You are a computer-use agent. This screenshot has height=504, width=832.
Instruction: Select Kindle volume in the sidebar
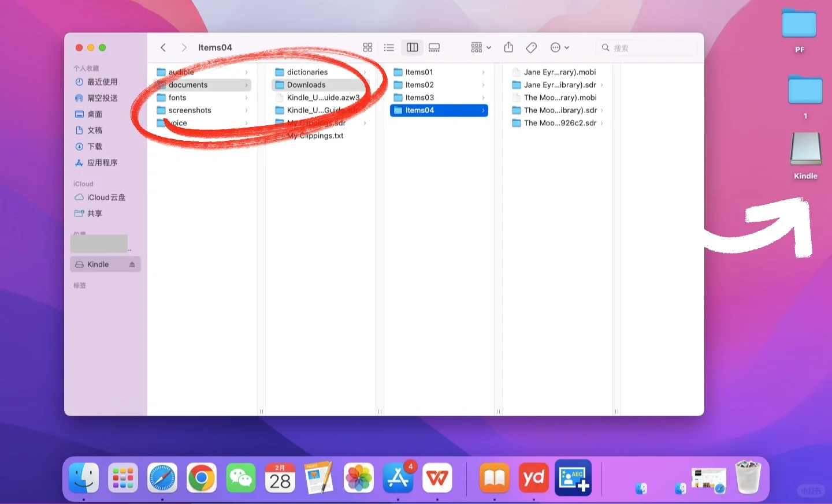click(x=105, y=264)
